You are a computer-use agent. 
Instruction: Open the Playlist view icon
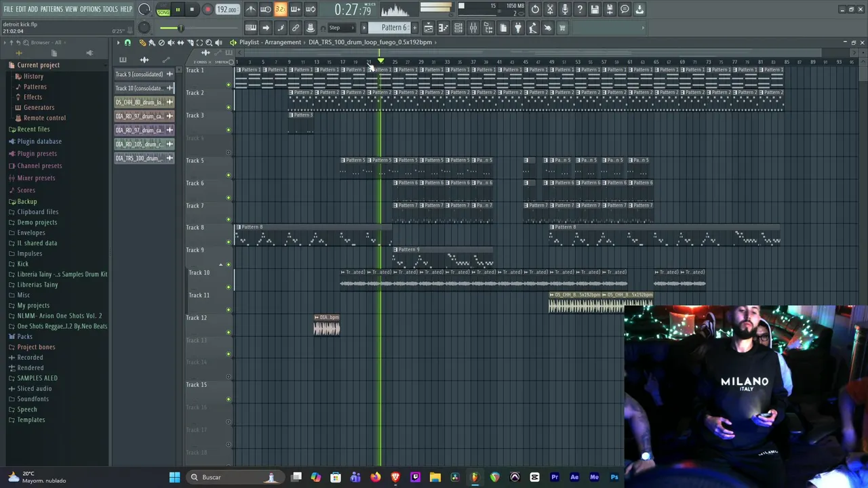428,28
